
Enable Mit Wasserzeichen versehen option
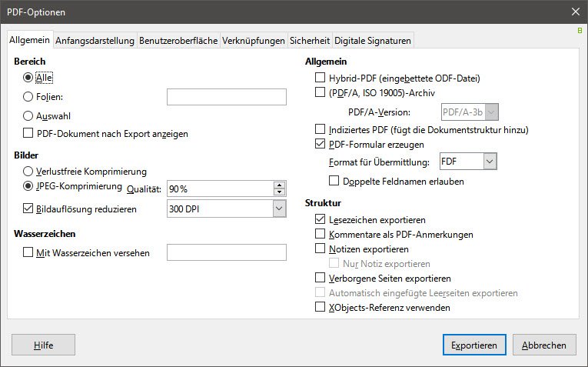(28, 252)
